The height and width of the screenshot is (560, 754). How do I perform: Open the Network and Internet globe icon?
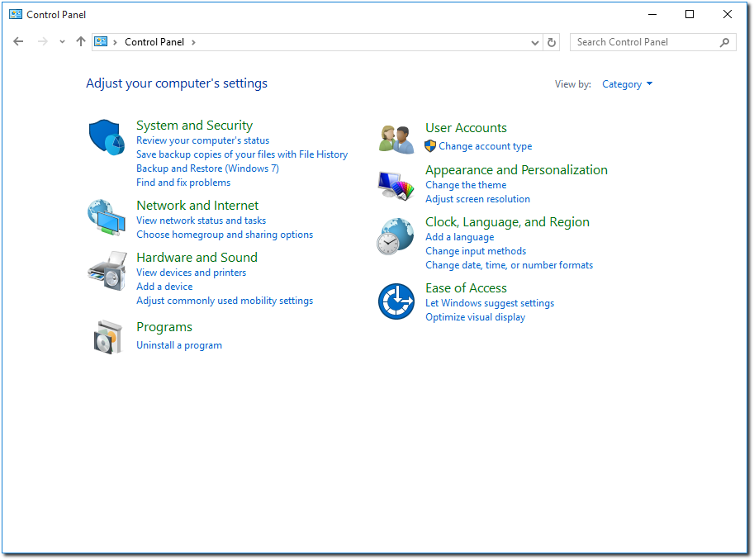coord(107,217)
